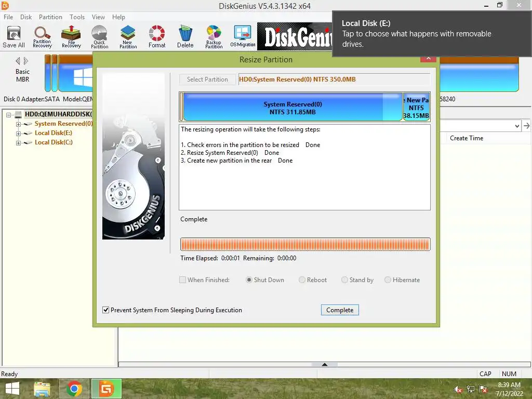Open the network tray icon
This screenshot has height=399, width=532.
[x=471, y=389]
